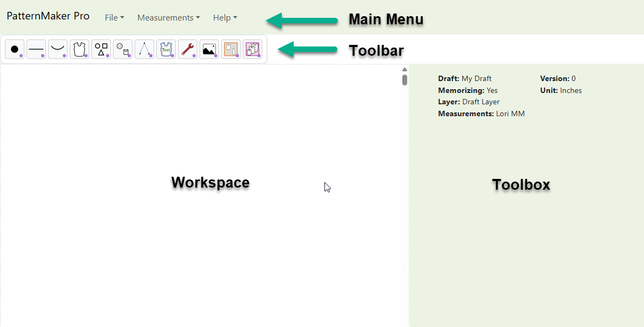Open the Measurements menu
This screenshot has width=644, height=327.
(x=168, y=18)
